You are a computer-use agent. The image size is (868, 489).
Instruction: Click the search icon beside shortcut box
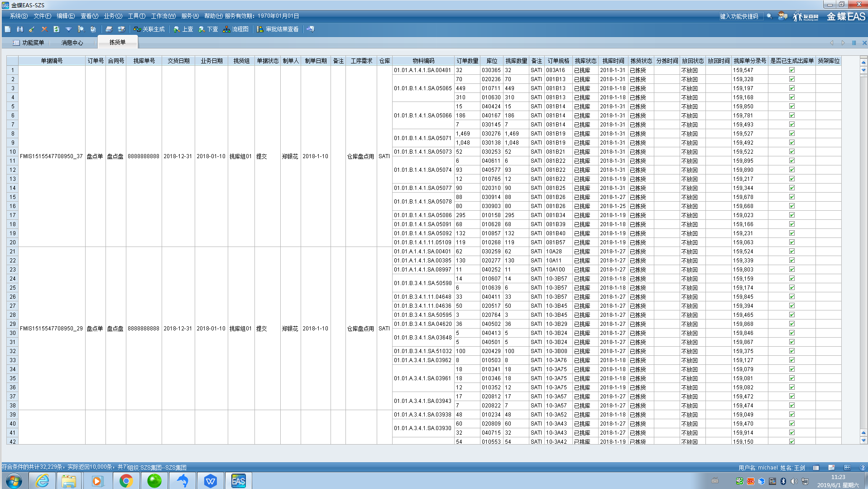pos(769,16)
